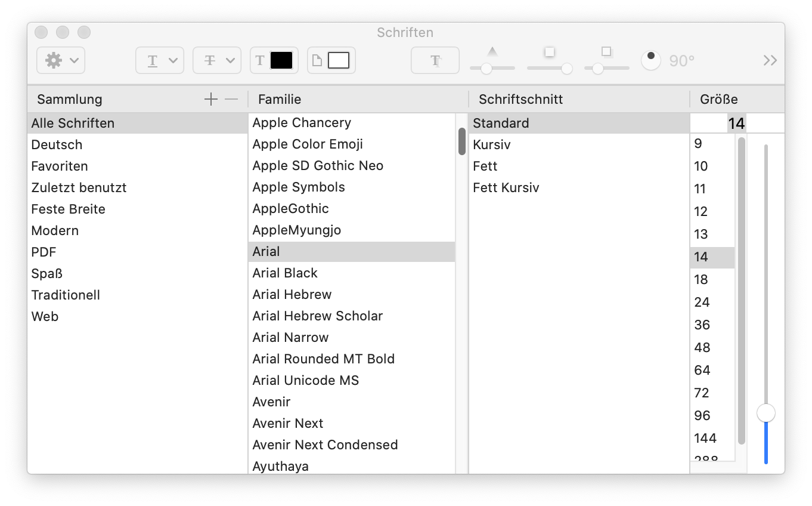The width and height of the screenshot is (812, 506).
Task: Choose Apple Chancery font family
Action: point(352,122)
